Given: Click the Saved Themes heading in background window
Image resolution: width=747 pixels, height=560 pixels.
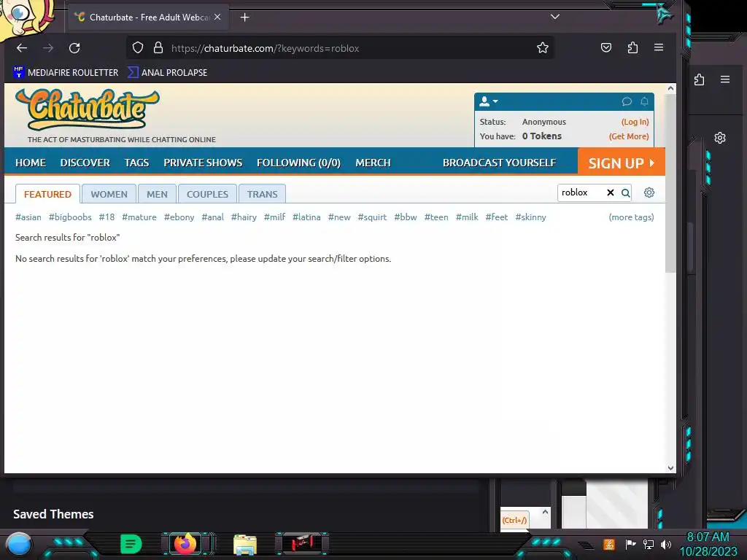Looking at the screenshot, I should [x=53, y=514].
